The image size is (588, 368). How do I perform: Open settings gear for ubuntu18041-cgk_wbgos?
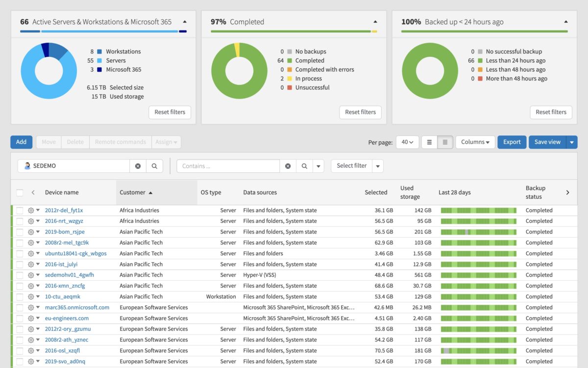(30, 253)
